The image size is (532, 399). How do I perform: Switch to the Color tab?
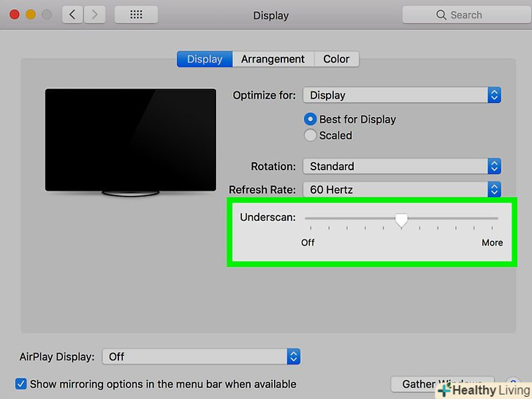[336, 59]
